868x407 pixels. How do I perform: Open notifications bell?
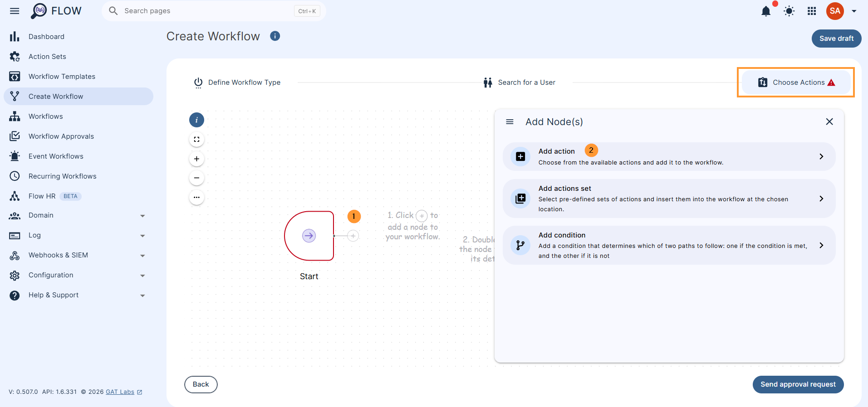click(766, 11)
